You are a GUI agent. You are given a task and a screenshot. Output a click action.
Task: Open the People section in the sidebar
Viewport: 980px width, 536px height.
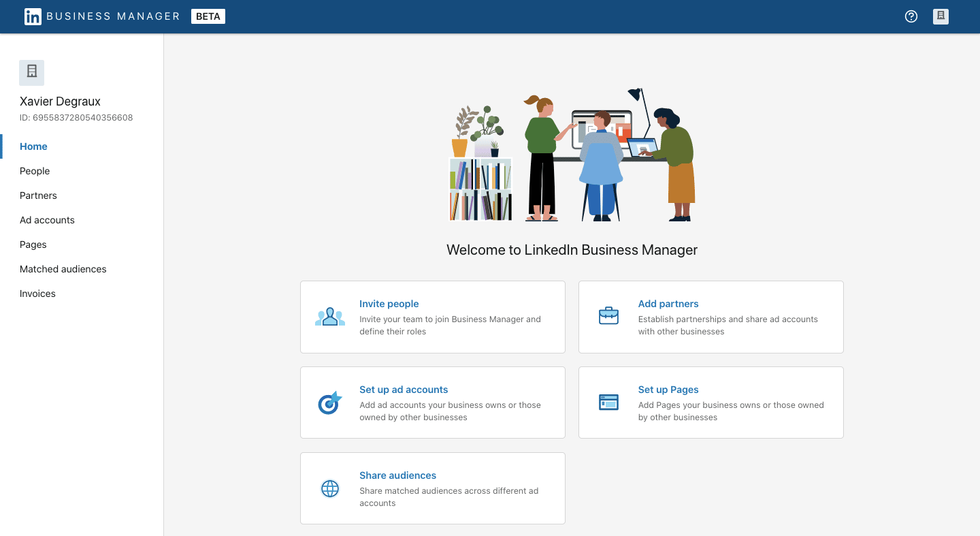pyautogui.click(x=35, y=171)
